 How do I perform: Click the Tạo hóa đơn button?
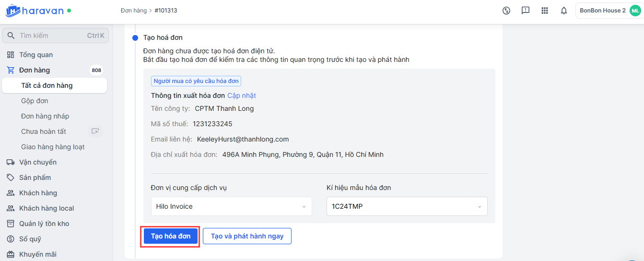tap(171, 236)
